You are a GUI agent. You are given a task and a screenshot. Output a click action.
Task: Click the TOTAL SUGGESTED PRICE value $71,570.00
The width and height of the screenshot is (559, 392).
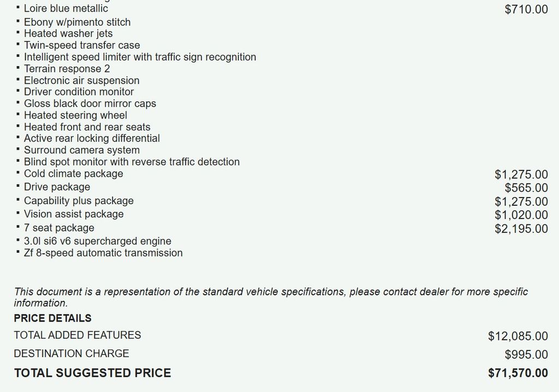click(518, 373)
